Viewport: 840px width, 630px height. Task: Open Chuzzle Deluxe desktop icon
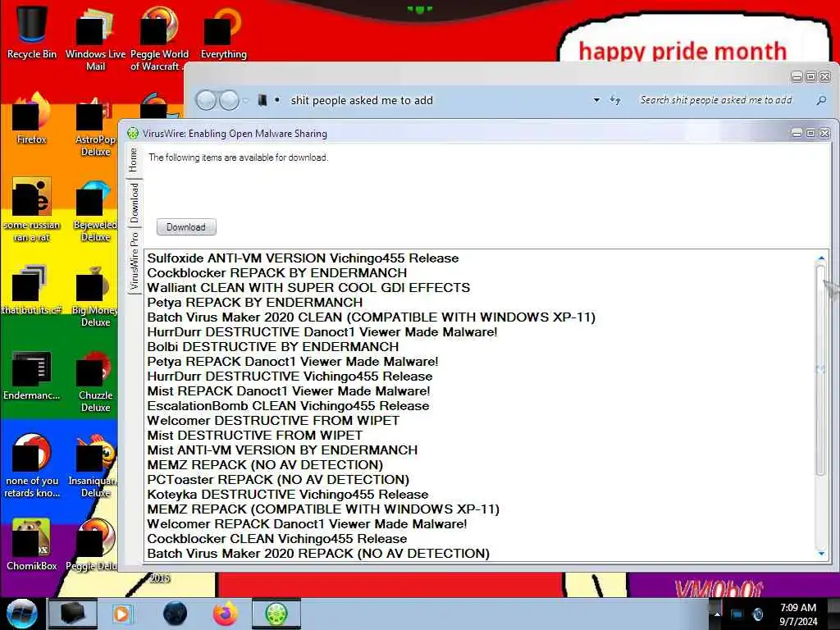[95, 381]
